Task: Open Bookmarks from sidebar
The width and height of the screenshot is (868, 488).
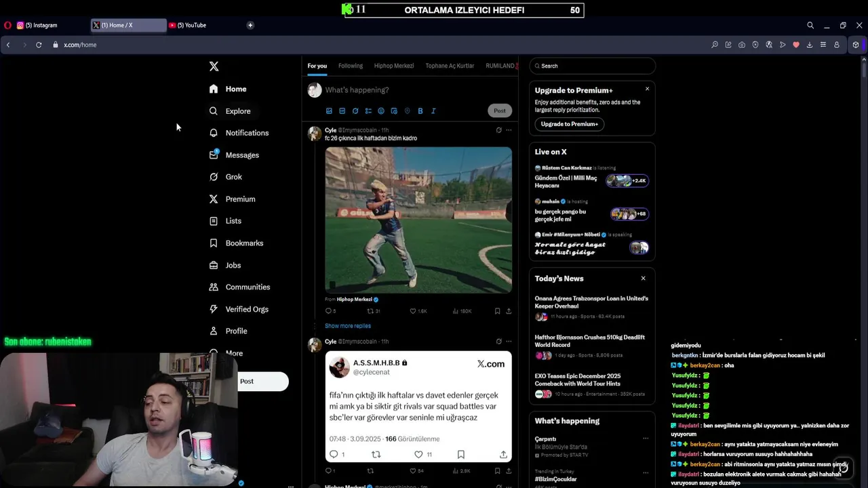Action: [x=236, y=243]
